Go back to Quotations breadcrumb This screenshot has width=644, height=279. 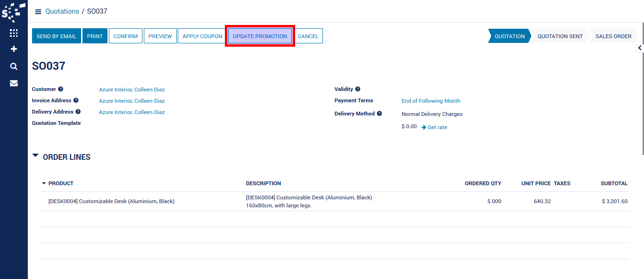[x=62, y=11]
